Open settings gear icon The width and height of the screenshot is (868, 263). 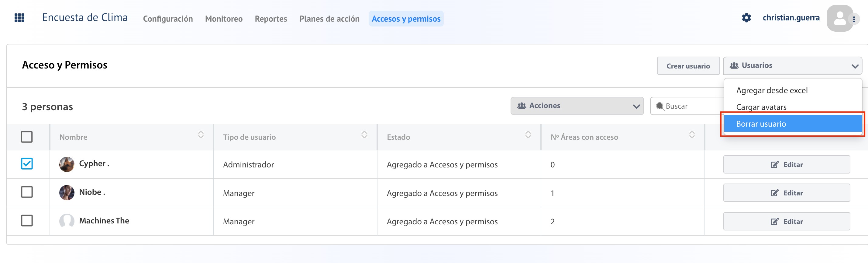746,18
